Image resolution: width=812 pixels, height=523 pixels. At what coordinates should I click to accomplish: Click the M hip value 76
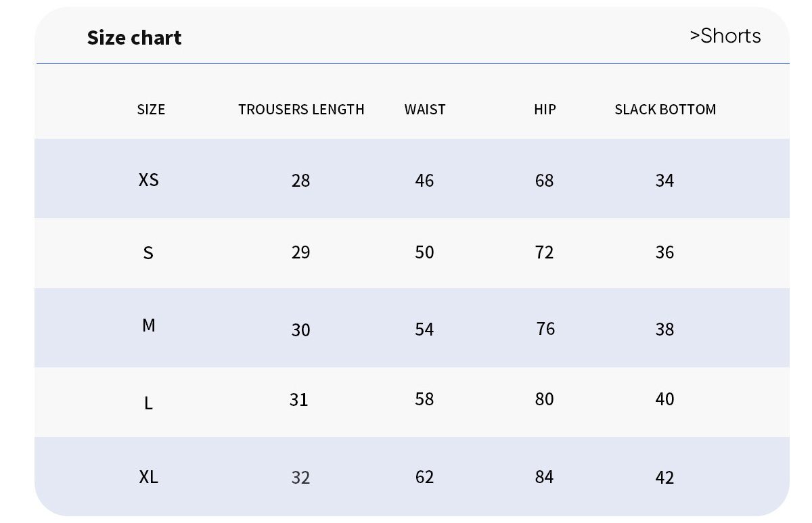point(545,329)
